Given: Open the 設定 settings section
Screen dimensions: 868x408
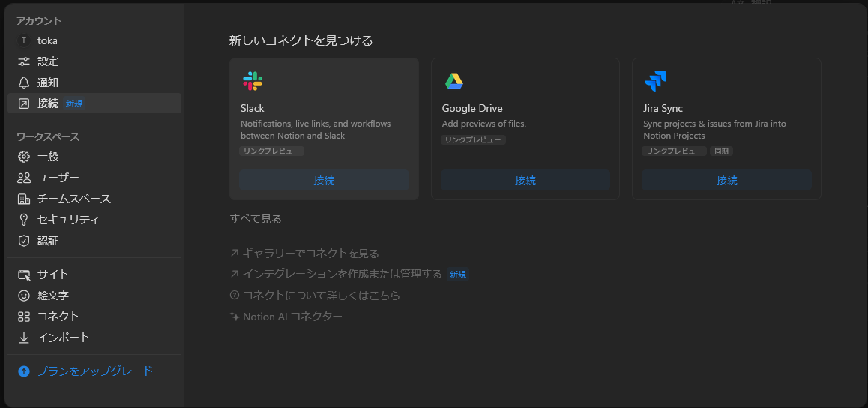Looking at the screenshot, I should pos(94,61).
